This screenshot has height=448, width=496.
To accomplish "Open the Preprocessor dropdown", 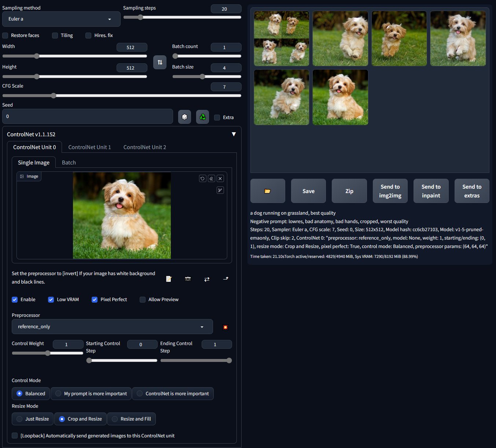I will click(x=112, y=326).
